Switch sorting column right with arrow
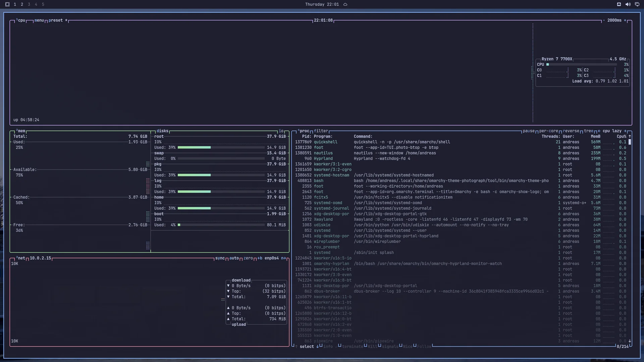644x362 pixels. (x=625, y=131)
